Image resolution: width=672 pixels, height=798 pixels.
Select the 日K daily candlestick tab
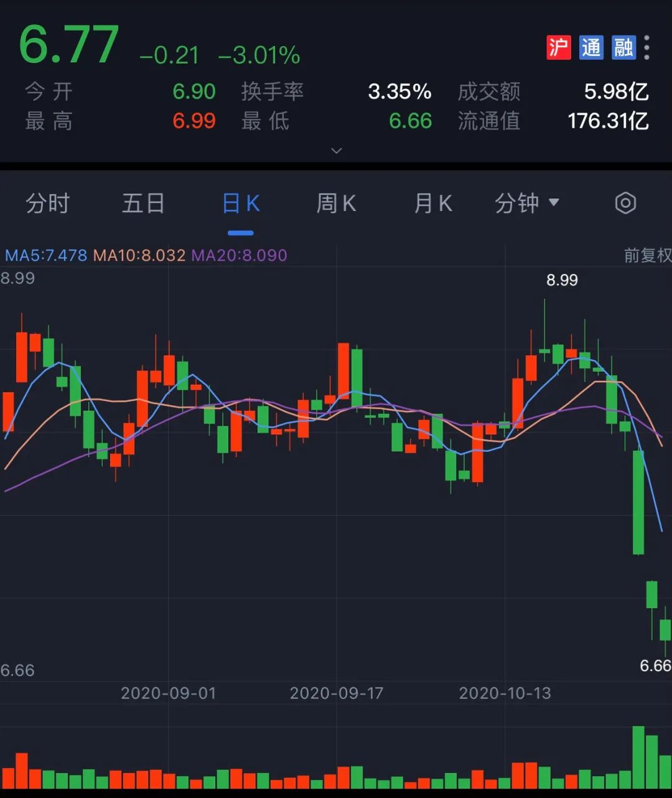point(241,204)
